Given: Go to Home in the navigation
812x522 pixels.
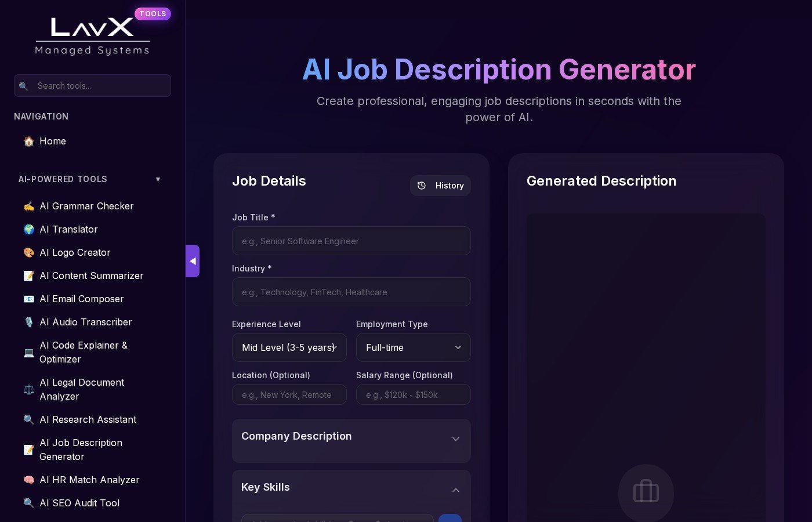Looking at the screenshot, I should (x=52, y=141).
